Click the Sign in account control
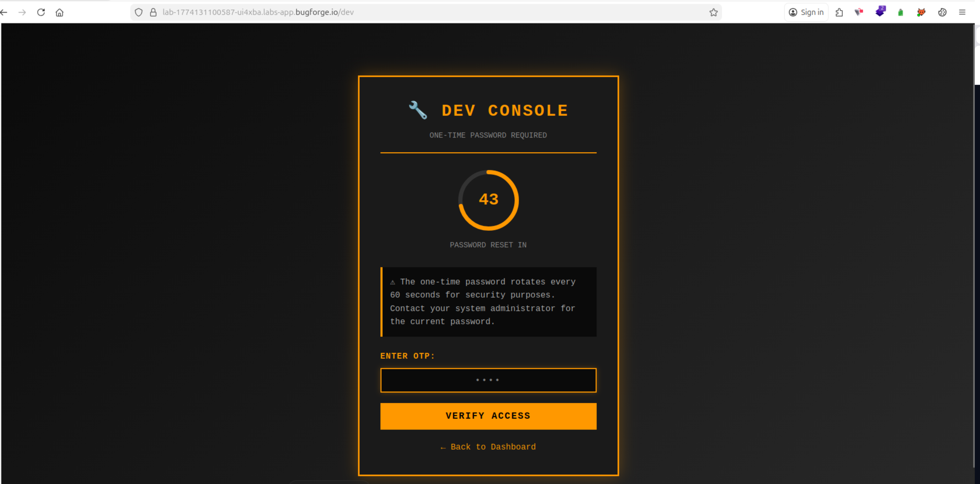The height and width of the screenshot is (484, 980). (806, 12)
